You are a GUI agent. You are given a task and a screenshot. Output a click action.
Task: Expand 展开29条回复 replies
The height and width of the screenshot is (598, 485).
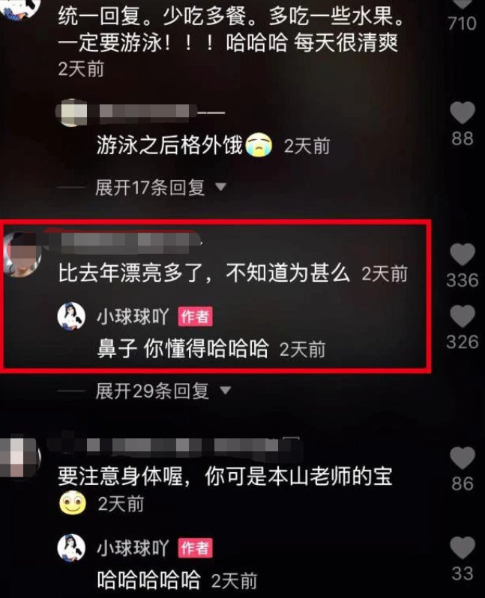pyautogui.click(x=152, y=391)
